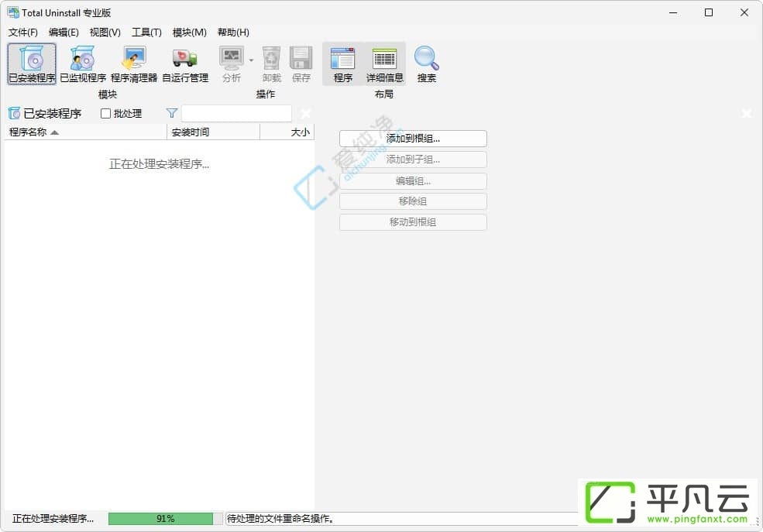Enable the 批处理 checkbox
The height and width of the screenshot is (532, 763).
105,113
